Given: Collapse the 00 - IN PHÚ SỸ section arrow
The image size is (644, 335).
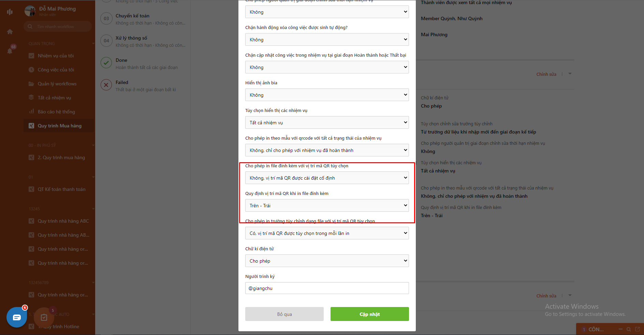Looking at the screenshot, I should pyautogui.click(x=93, y=145).
